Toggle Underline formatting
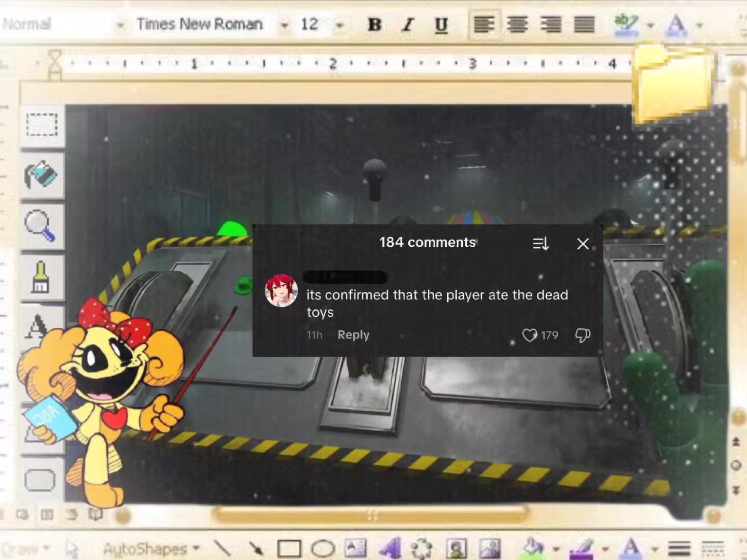Screen dimensions: 747x560 click(441, 24)
